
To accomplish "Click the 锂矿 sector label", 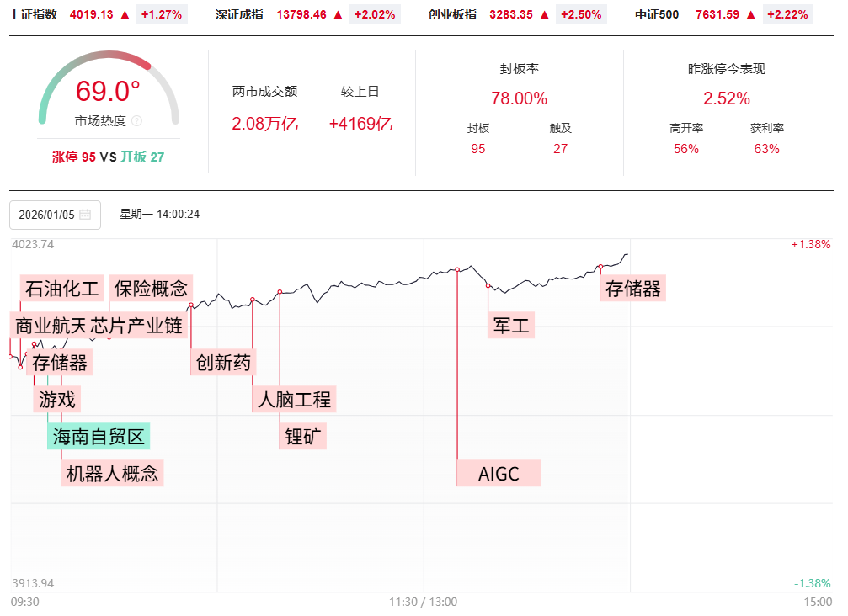I will coord(305,436).
